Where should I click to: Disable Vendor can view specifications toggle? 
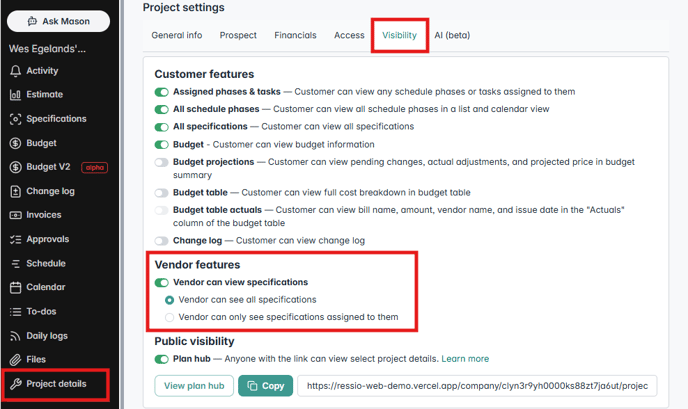[x=161, y=283]
